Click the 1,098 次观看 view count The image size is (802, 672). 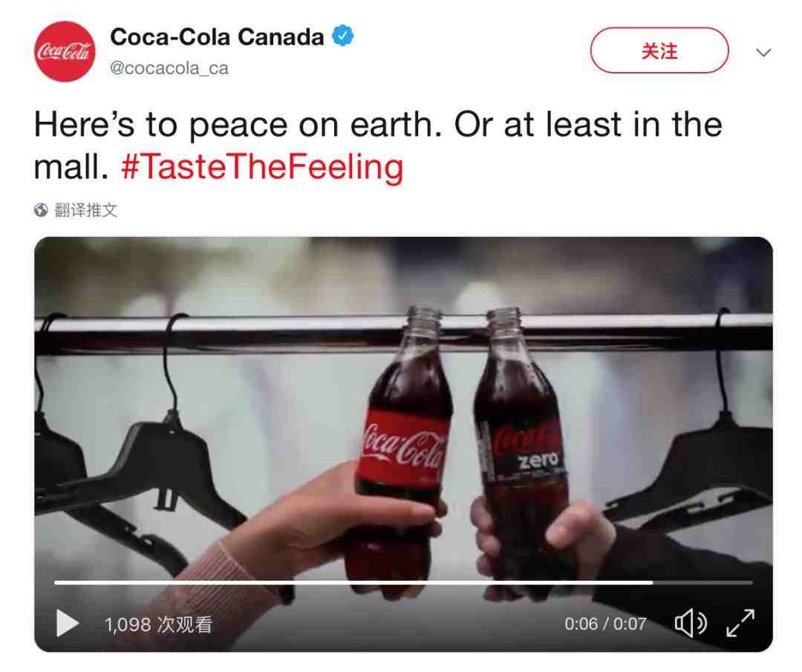point(158,624)
